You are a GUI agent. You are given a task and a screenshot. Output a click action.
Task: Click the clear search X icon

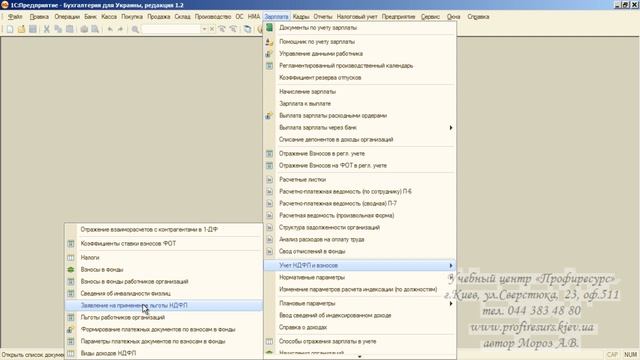point(212,29)
